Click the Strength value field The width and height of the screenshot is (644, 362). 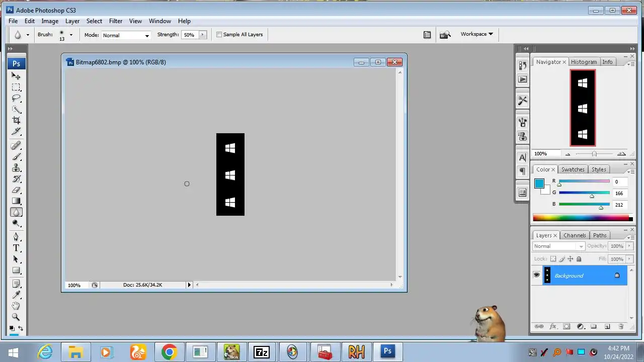190,35
